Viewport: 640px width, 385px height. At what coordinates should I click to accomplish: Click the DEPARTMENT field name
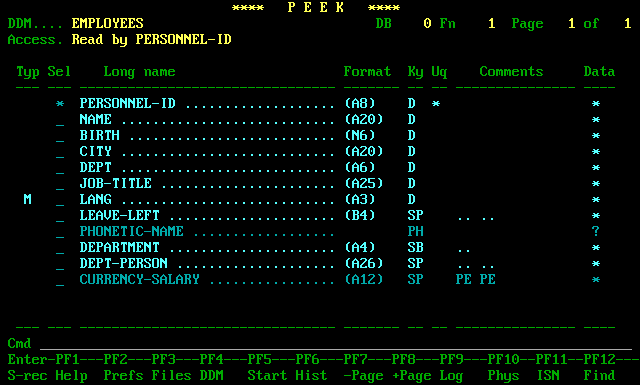(x=120, y=247)
